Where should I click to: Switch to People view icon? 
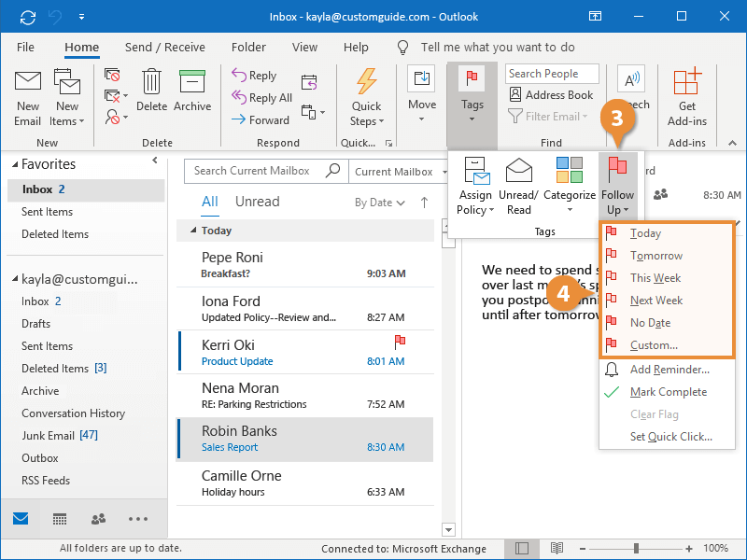coord(98,519)
